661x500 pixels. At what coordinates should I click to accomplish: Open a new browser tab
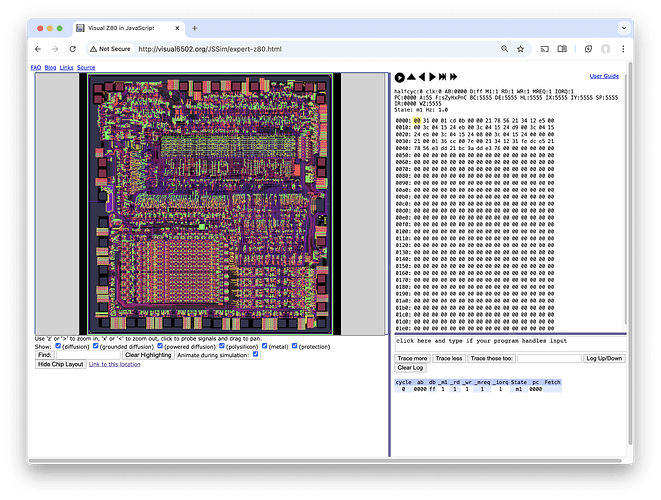click(x=194, y=27)
